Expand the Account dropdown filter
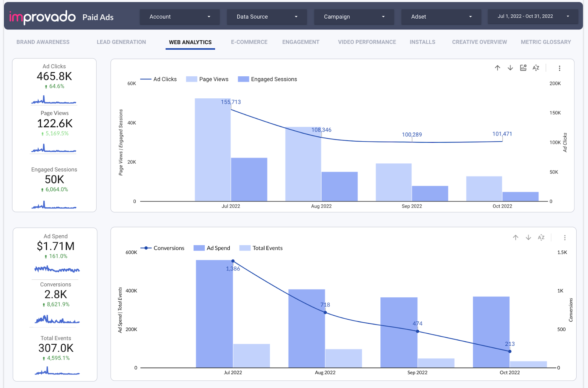This screenshot has height=388, width=588. coord(180,17)
